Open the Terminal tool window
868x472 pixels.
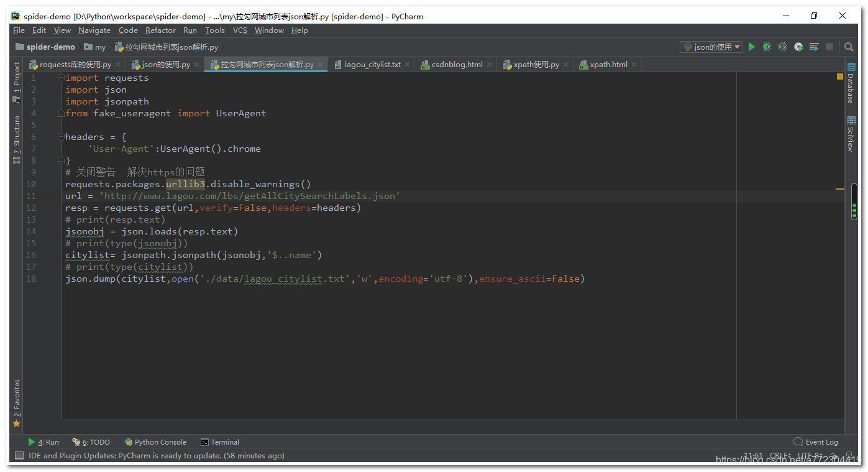coord(219,442)
